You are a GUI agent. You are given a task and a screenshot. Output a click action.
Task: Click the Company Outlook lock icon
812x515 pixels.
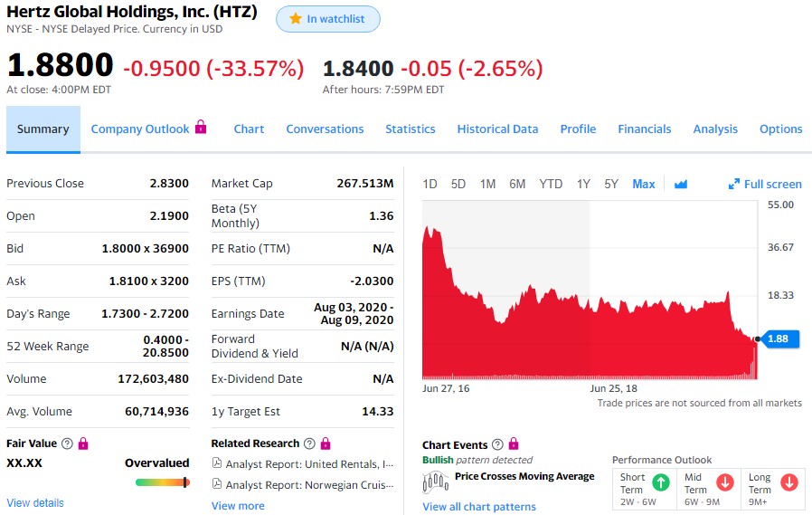pyautogui.click(x=201, y=127)
